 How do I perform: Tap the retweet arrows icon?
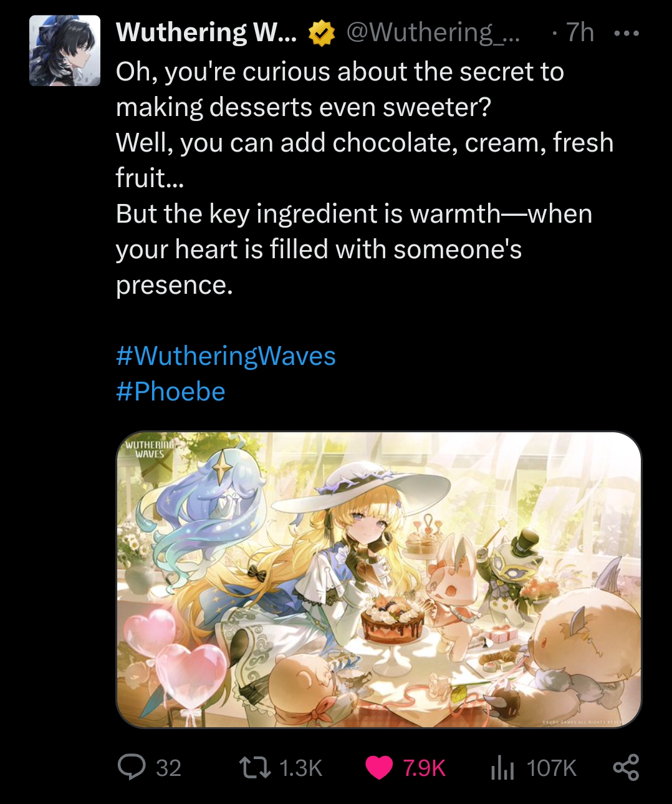pyautogui.click(x=256, y=767)
